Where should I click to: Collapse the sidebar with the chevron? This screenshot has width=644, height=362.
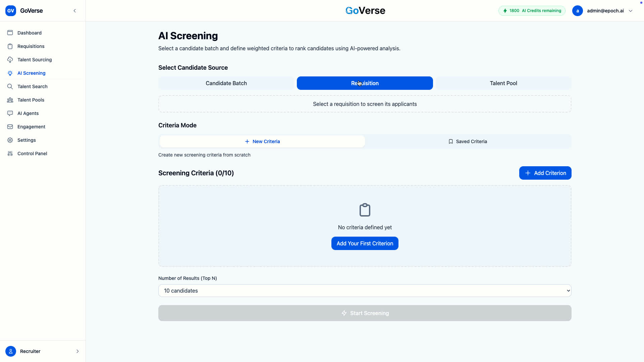coord(75,11)
